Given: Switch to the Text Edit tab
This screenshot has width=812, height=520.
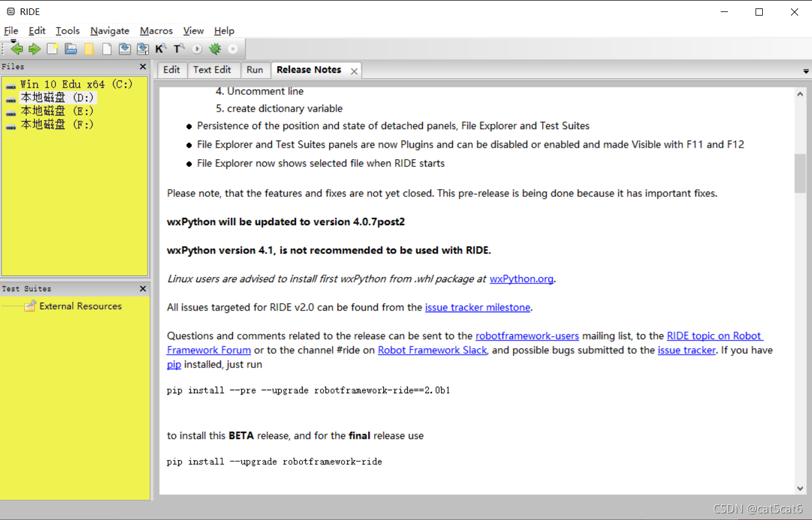Looking at the screenshot, I should pyautogui.click(x=213, y=70).
